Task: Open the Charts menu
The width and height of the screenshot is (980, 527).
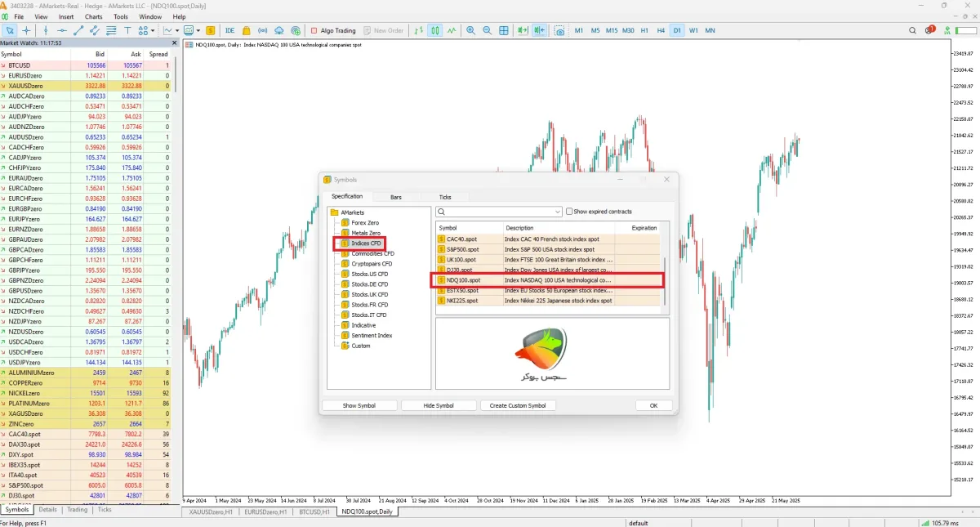Action: coord(93,16)
